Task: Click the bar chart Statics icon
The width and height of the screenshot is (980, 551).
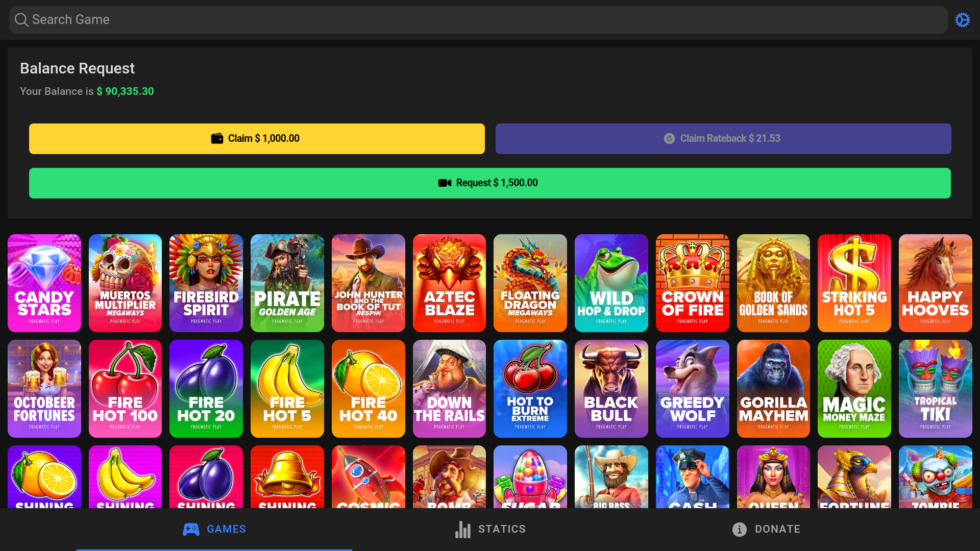Action: pyautogui.click(x=463, y=529)
